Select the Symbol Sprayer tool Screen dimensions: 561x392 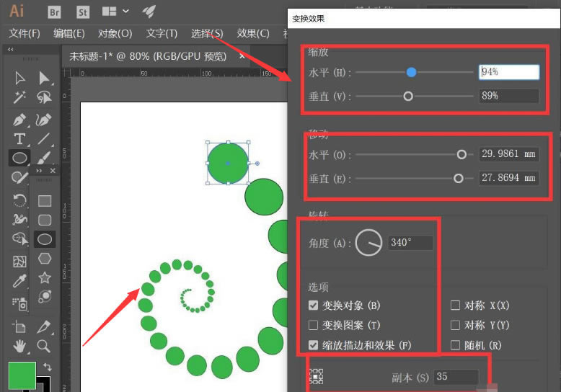click(20, 303)
